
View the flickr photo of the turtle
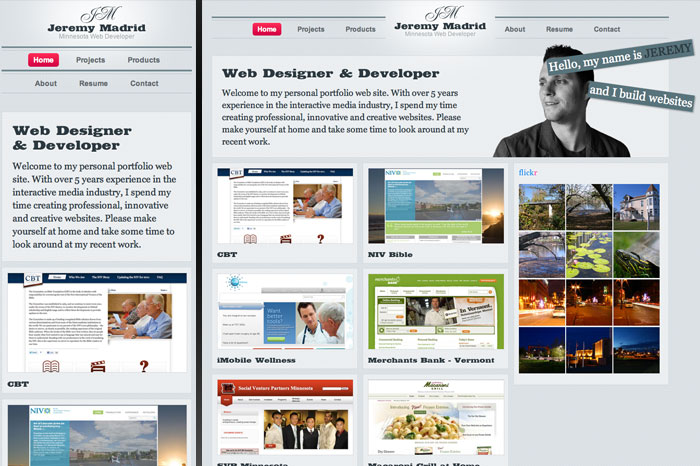[x=636, y=255]
